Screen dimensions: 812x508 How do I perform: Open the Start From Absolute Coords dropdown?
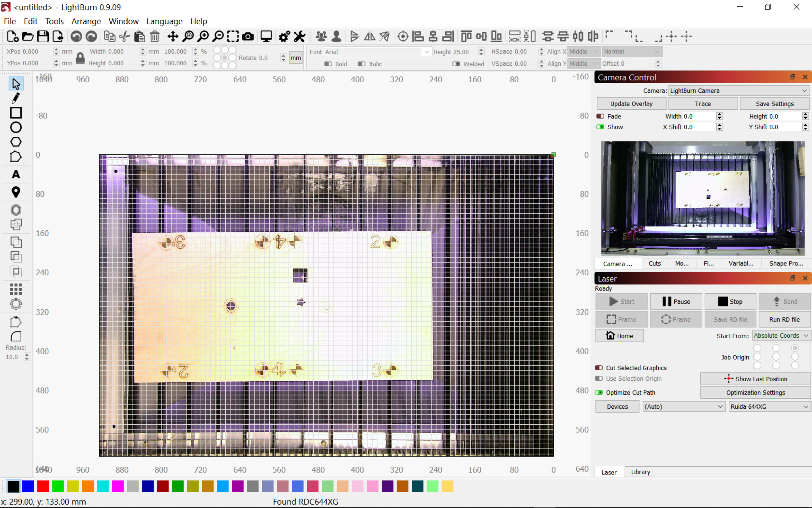[x=781, y=336]
